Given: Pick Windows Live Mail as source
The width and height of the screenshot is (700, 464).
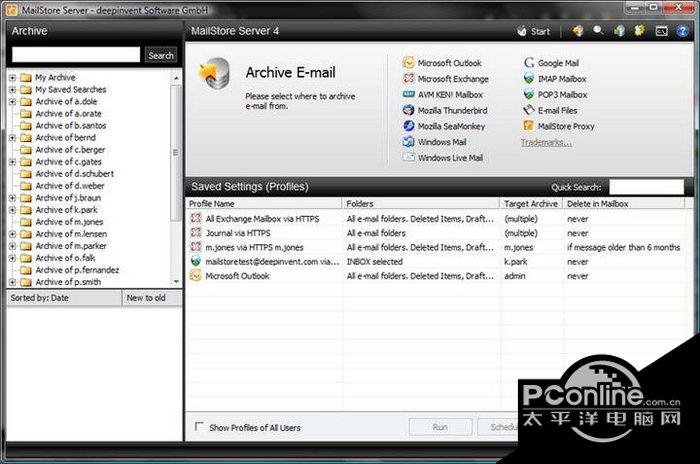Looking at the screenshot, I should [443, 158].
